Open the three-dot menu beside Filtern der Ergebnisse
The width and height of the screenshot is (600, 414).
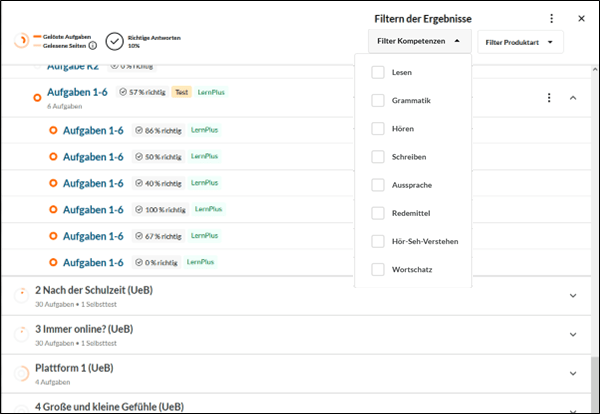[551, 18]
